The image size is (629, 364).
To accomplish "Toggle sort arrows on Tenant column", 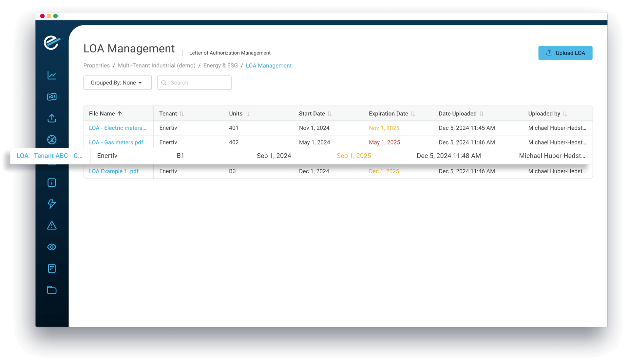I will point(182,114).
